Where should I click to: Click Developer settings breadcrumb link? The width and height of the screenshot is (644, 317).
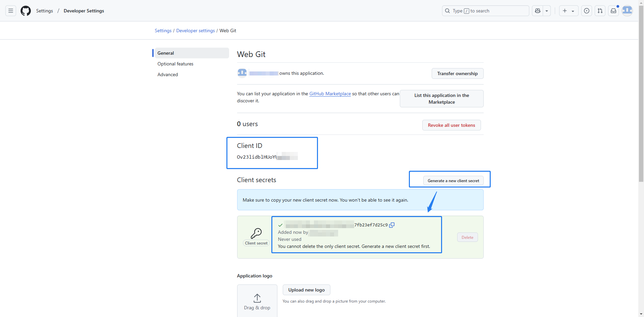point(195,31)
